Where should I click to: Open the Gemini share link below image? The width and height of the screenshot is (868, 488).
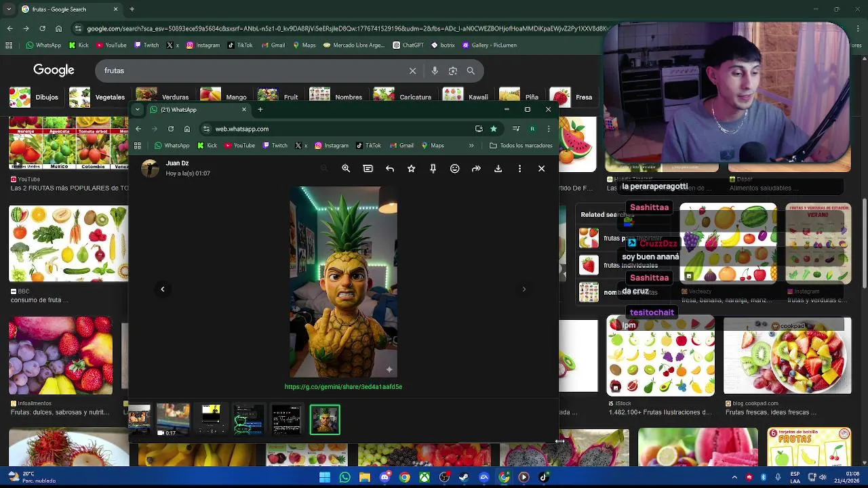click(343, 386)
